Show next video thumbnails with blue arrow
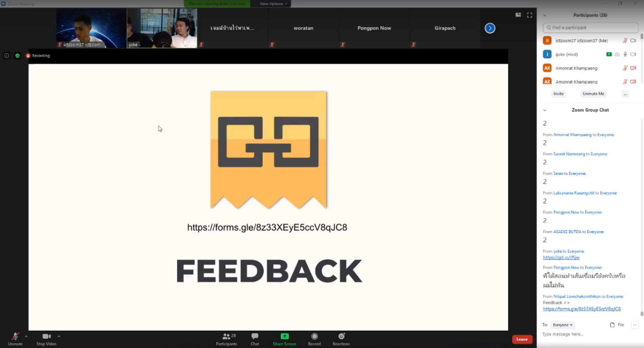The width and height of the screenshot is (644, 348). [490, 28]
